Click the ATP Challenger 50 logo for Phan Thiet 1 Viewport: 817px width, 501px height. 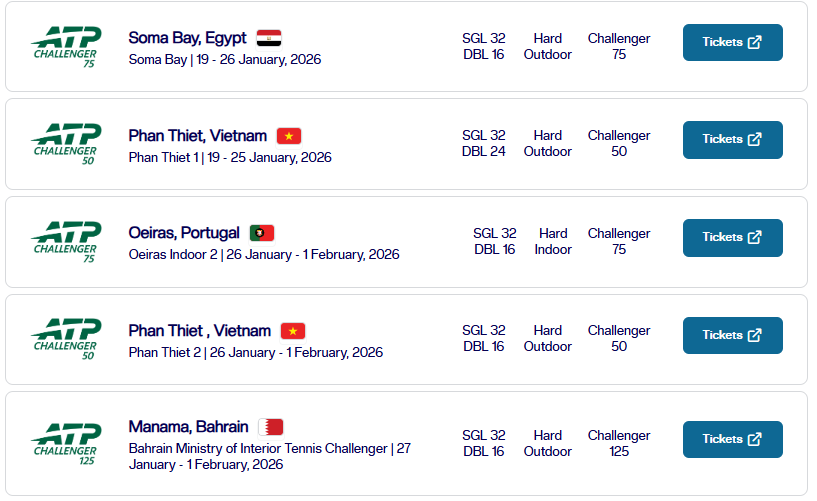click(x=65, y=144)
